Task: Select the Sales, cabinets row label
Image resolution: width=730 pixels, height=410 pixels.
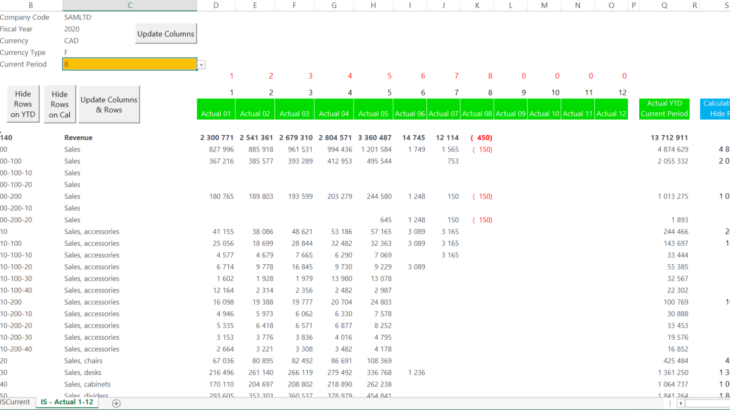Action: click(88, 384)
